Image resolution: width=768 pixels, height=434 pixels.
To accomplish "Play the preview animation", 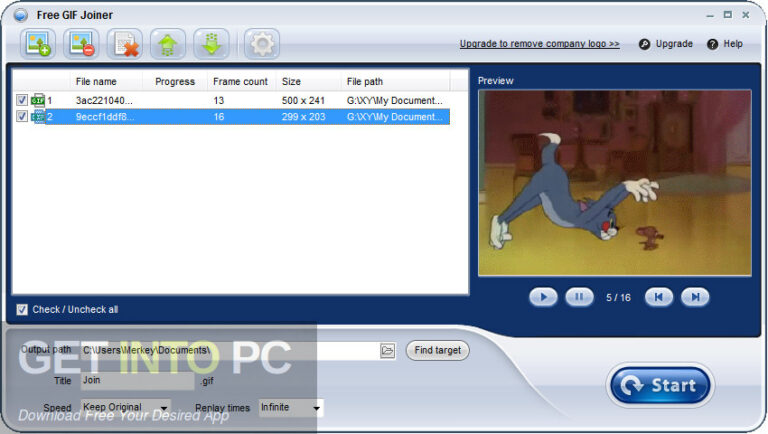I will pyautogui.click(x=543, y=297).
